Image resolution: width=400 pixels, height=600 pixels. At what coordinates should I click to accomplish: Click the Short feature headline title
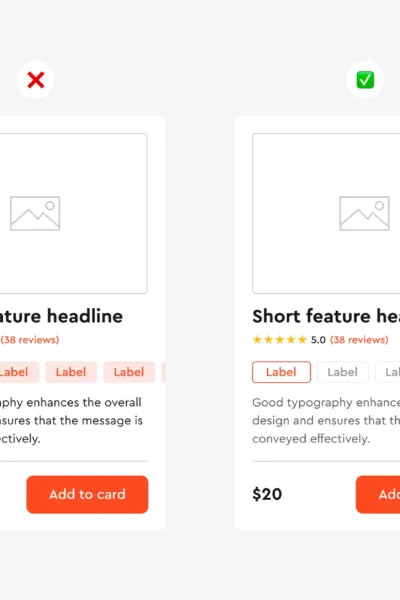pyautogui.click(x=326, y=316)
